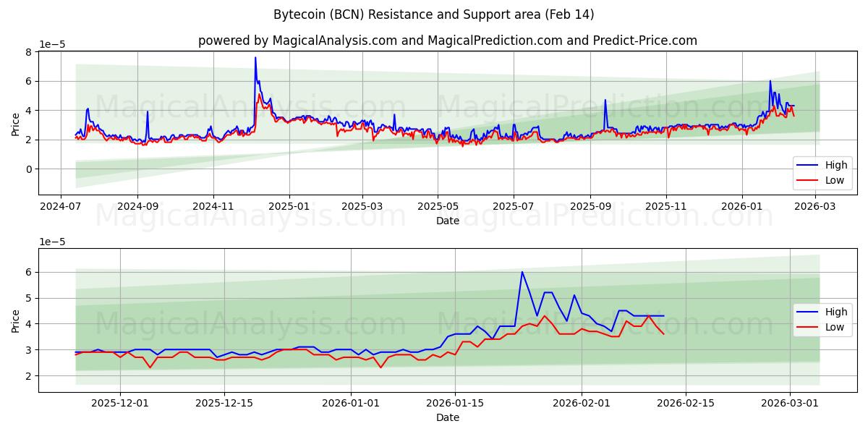
Task: Click the bottom chart date label 2025-12-15
Action: click(224, 404)
